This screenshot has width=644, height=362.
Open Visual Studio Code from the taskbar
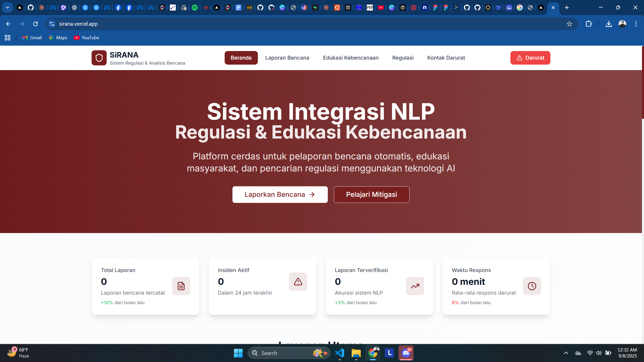pyautogui.click(x=340, y=353)
